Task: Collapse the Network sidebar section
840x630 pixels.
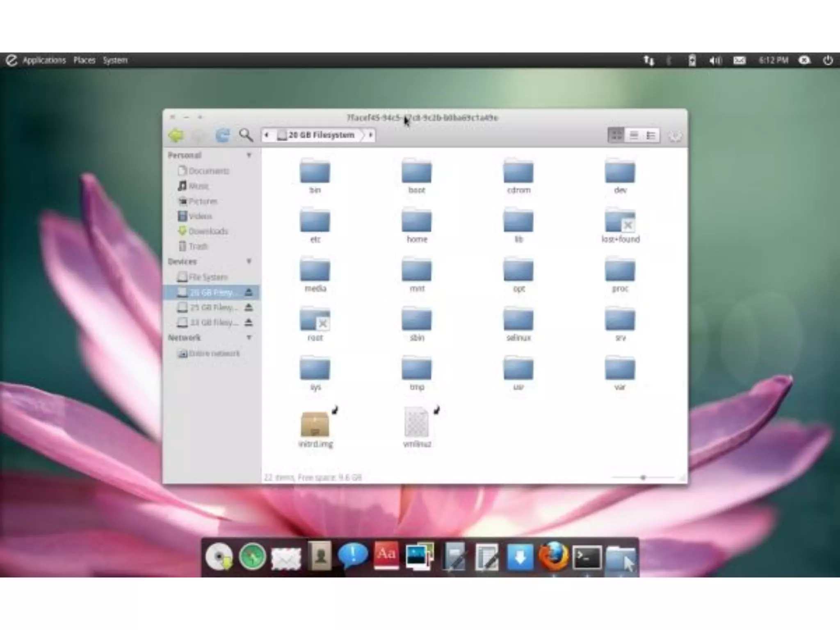Action: (249, 338)
